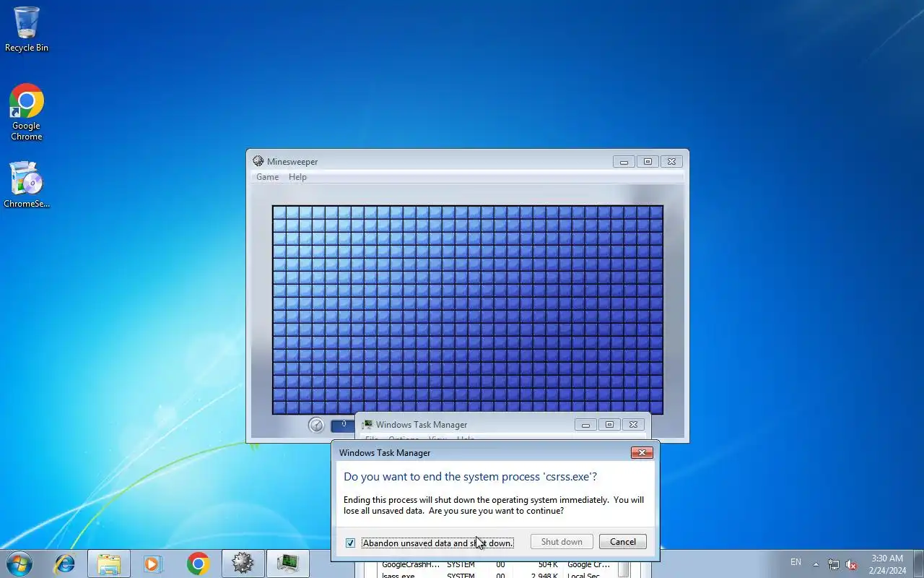
Task: Cancel the end system process dialog
Action: (x=622, y=542)
